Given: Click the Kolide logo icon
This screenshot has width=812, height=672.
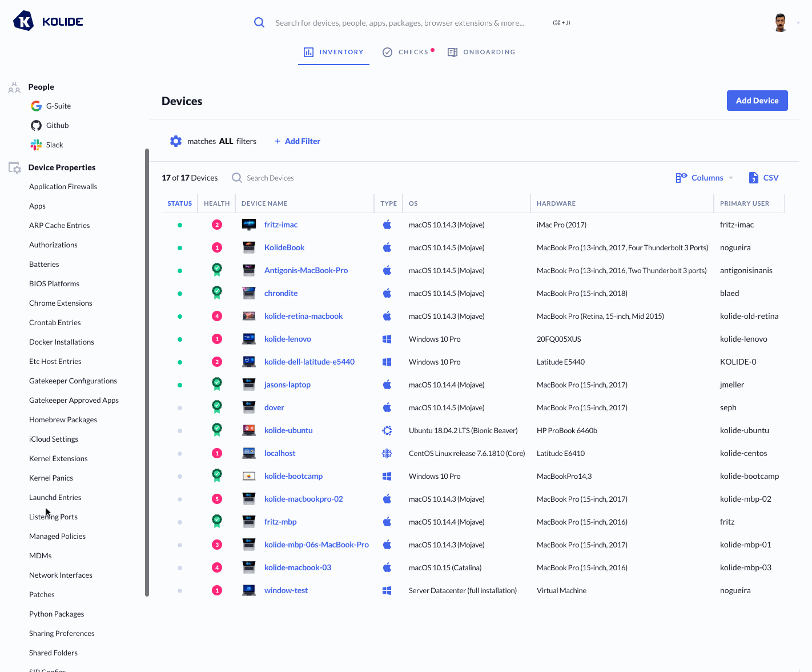Looking at the screenshot, I should tap(23, 21).
